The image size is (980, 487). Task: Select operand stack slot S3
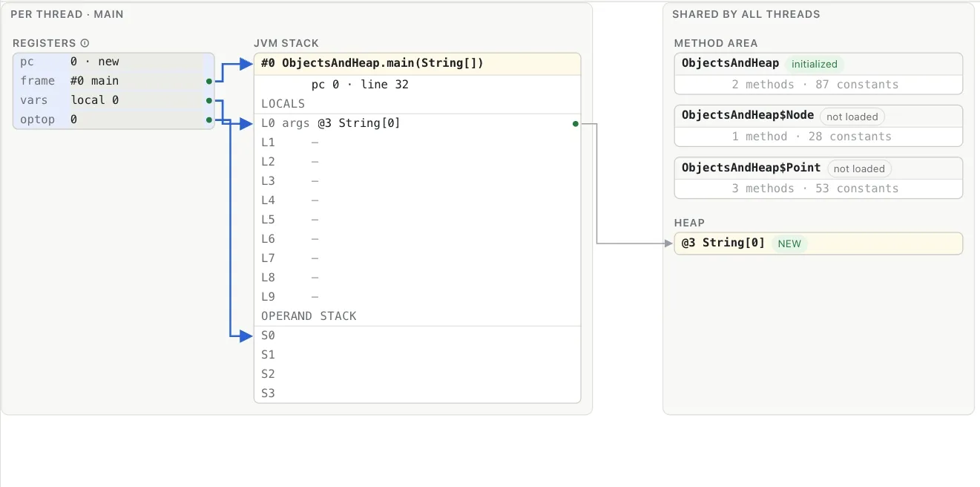point(417,393)
